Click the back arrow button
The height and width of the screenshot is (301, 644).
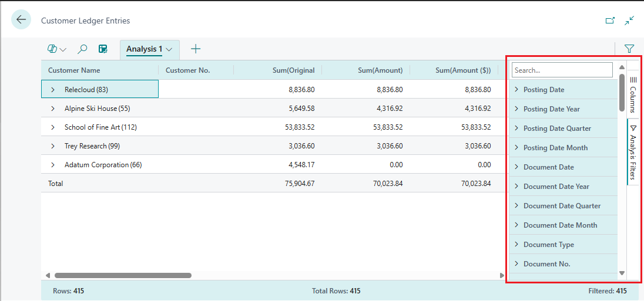pyautogui.click(x=21, y=20)
